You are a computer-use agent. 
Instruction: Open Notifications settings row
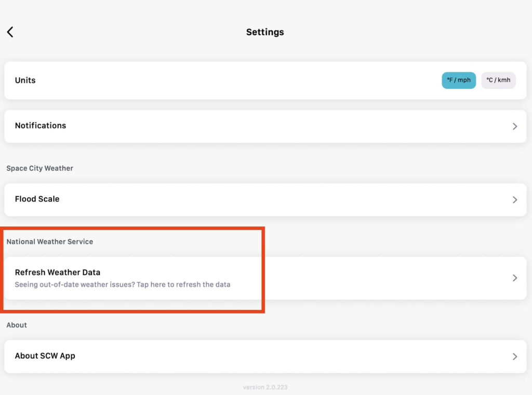[x=265, y=126]
